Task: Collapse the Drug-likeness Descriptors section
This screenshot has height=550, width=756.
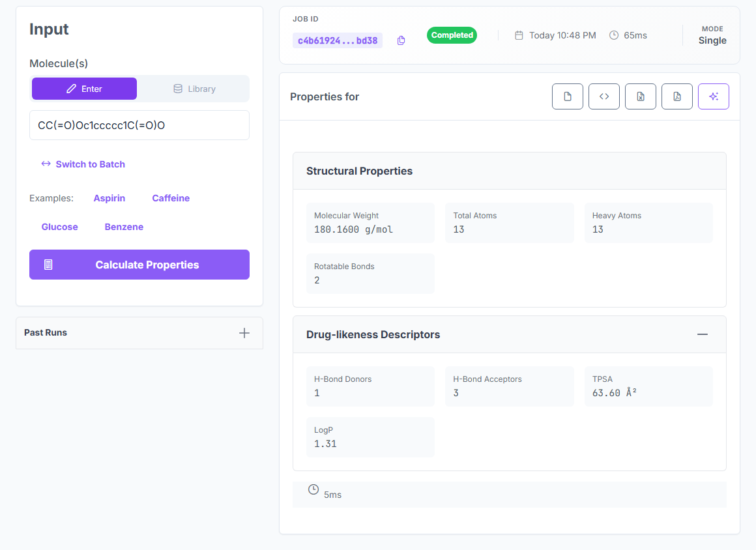Action: tap(703, 334)
